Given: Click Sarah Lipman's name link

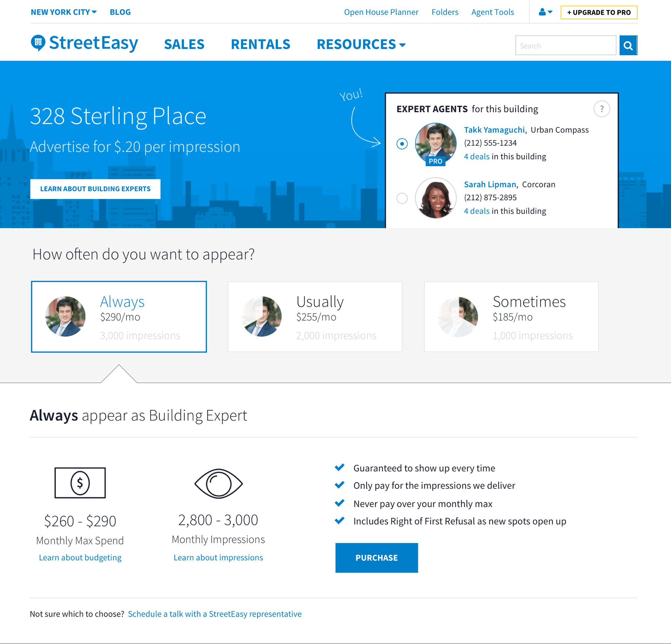Looking at the screenshot, I should [490, 184].
